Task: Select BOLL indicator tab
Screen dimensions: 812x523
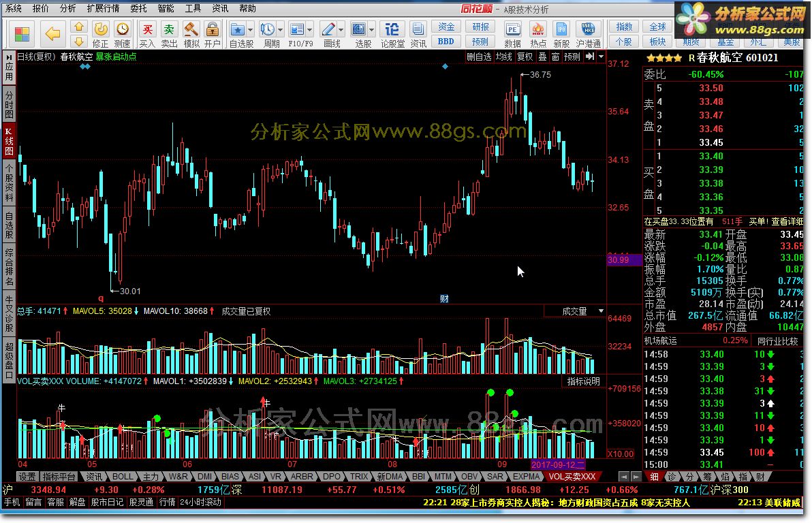Action: pos(123,477)
